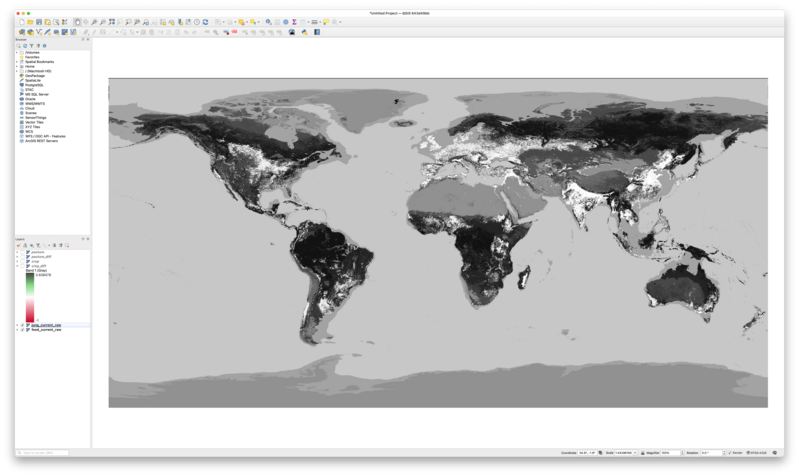Toggle visibility of feed_current_raw layer

(22, 329)
